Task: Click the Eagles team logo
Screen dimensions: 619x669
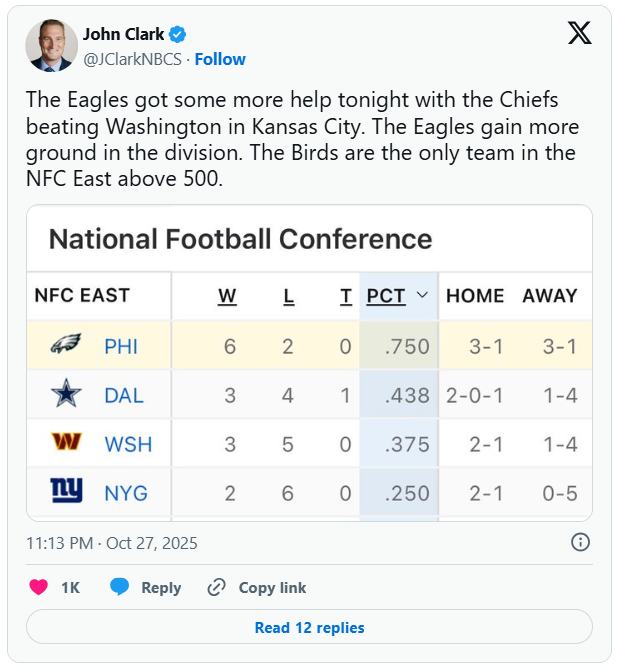Action: tap(66, 347)
